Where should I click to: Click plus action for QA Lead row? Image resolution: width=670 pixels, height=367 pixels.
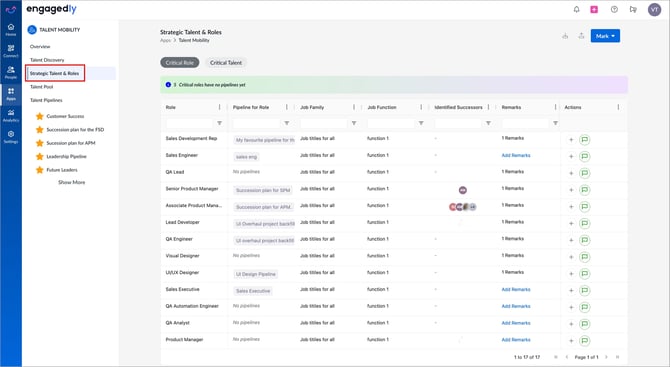point(571,173)
